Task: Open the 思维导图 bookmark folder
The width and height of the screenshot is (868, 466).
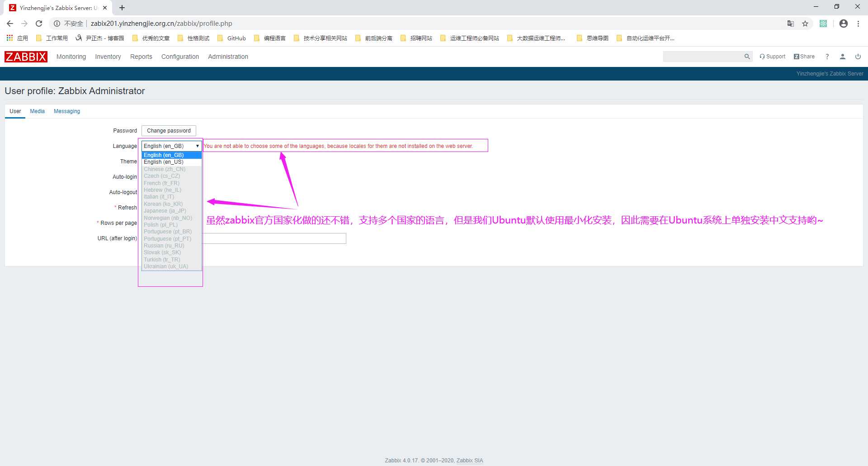Action: pos(593,38)
